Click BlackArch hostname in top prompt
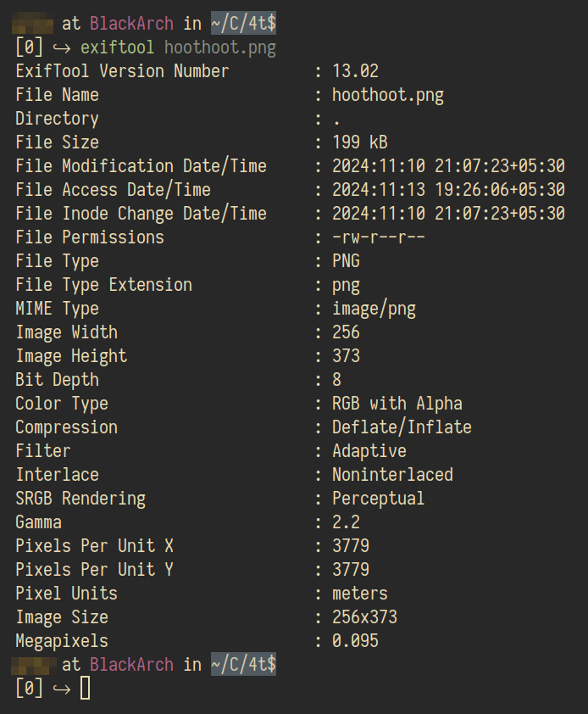Image resolution: width=588 pixels, height=714 pixels. point(131,23)
